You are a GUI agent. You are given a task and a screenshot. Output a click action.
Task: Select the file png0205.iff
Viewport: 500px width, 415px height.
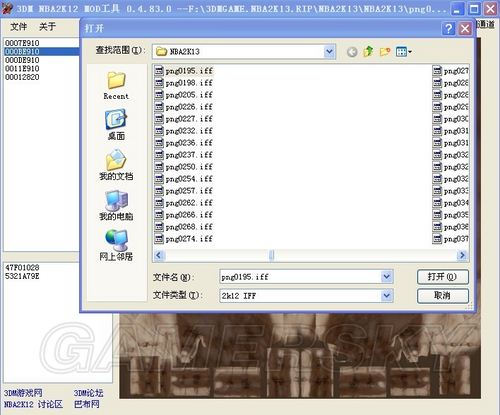click(184, 95)
